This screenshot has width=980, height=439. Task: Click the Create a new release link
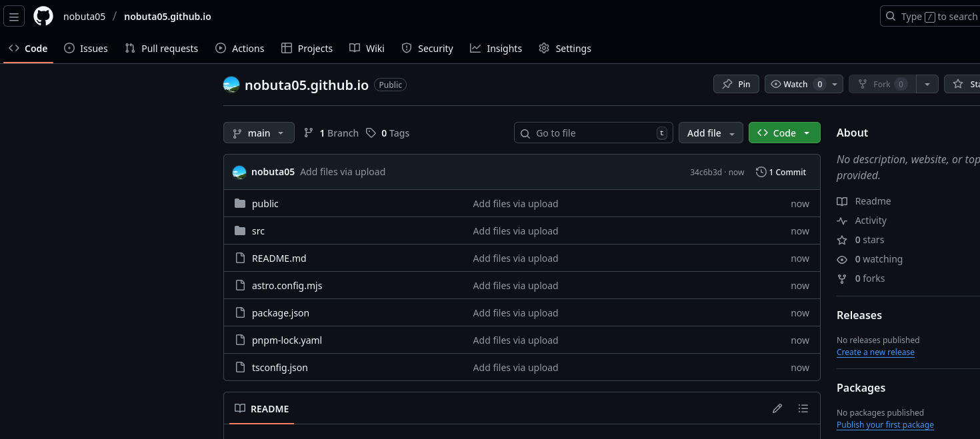coord(875,352)
